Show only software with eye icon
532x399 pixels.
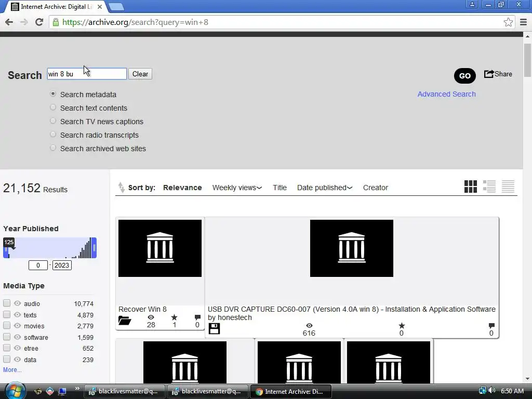point(18,337)
